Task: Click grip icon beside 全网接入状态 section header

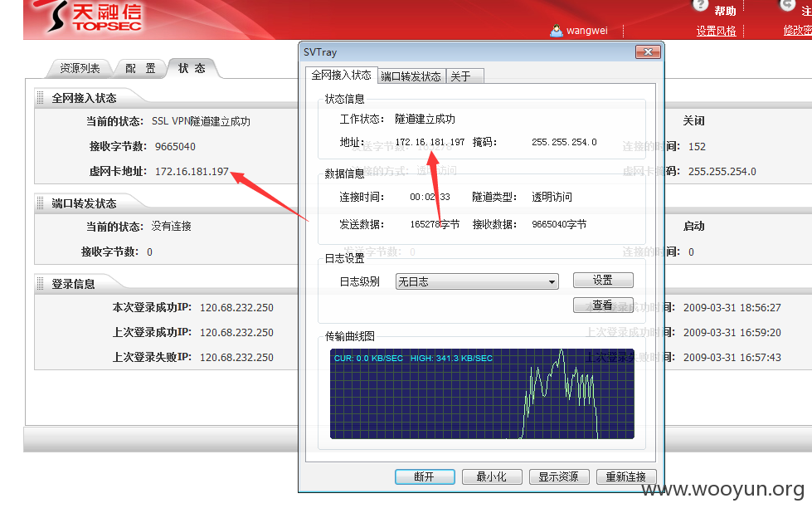Action: 41,98
